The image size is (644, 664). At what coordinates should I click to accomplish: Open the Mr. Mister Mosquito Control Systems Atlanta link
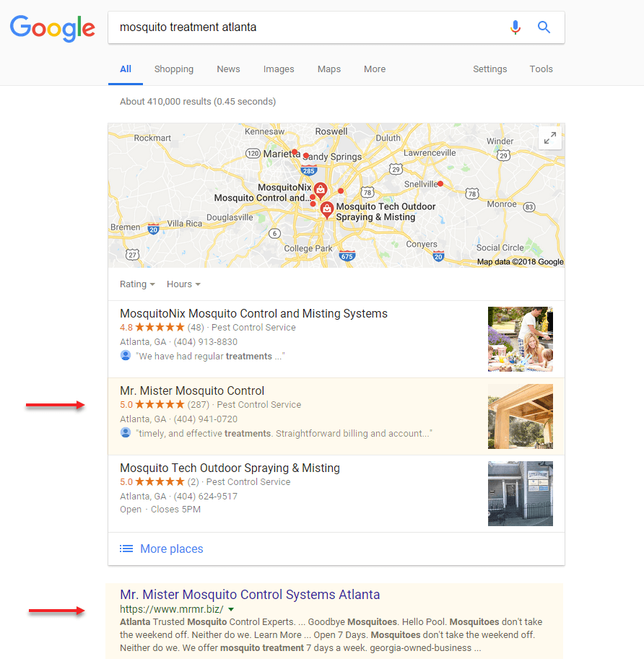click(250, 595)
